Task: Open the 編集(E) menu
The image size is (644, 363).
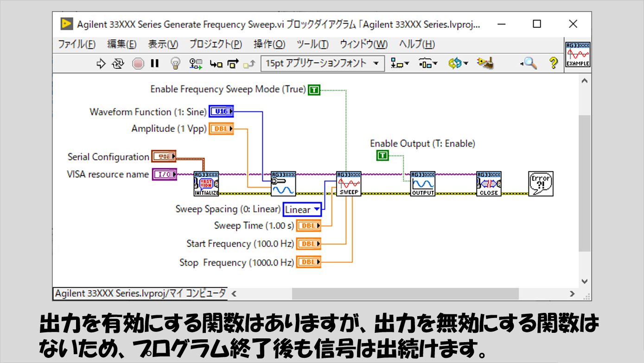Action: click(x=122, y=45)
